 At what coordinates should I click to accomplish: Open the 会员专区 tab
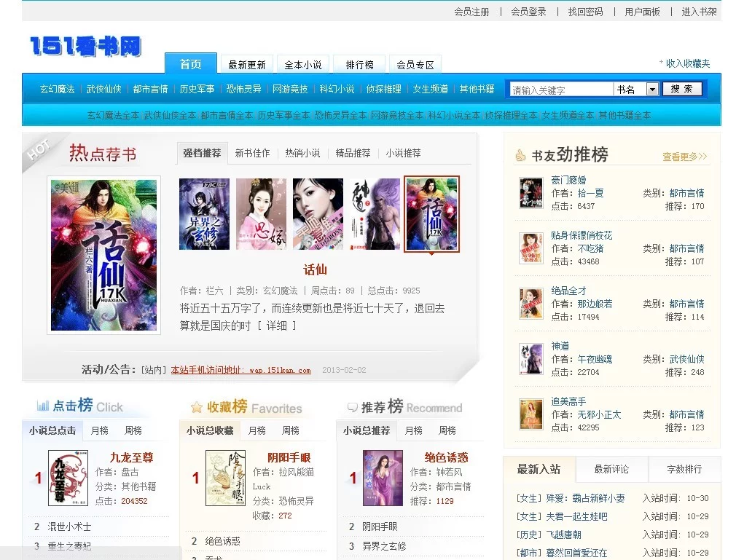point(415,65)
